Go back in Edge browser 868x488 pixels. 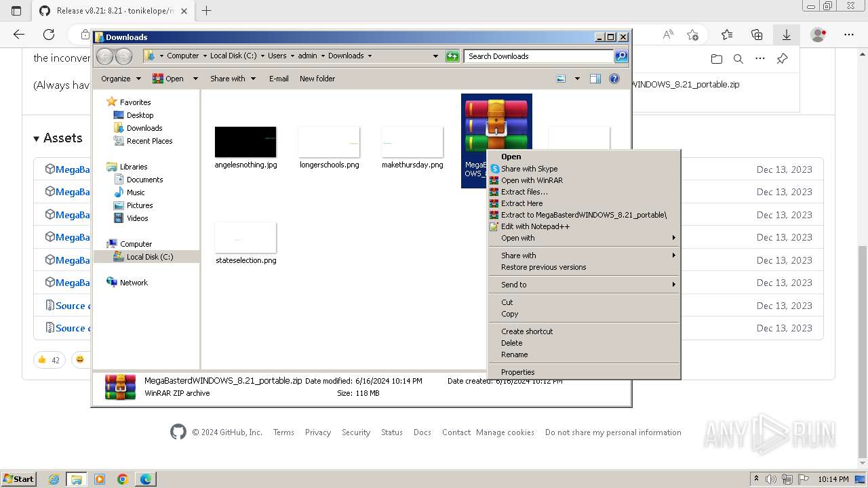pyautogui.click(x=19, y=35)
